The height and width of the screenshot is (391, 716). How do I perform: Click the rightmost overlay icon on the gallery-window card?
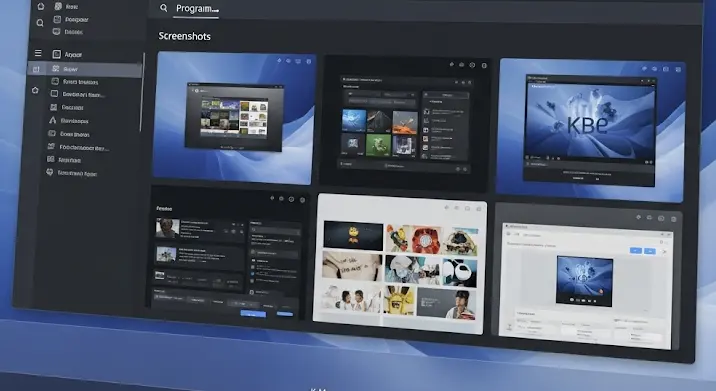pyautogui.click(x=309, y=61)
